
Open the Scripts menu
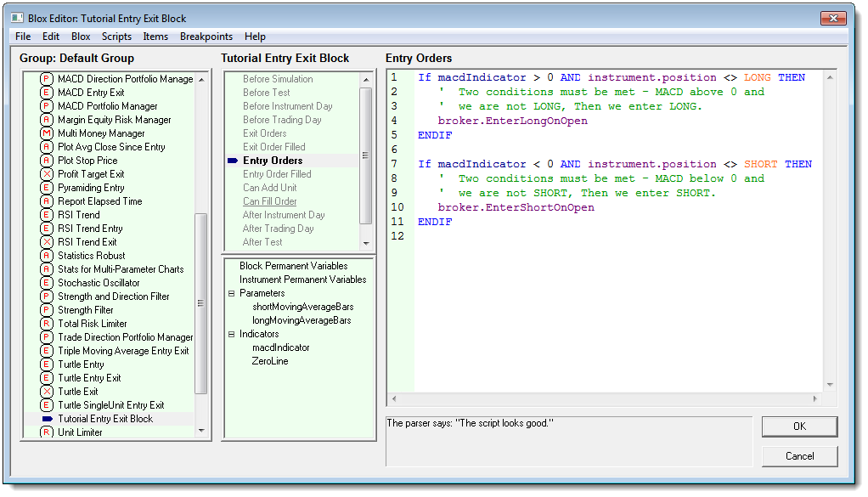coord(116,37)
